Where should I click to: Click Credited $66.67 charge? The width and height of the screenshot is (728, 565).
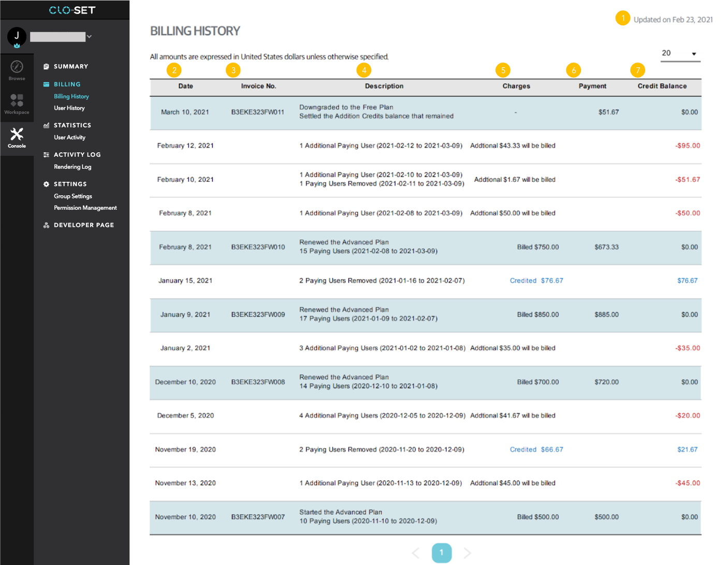tap(536, 450)
